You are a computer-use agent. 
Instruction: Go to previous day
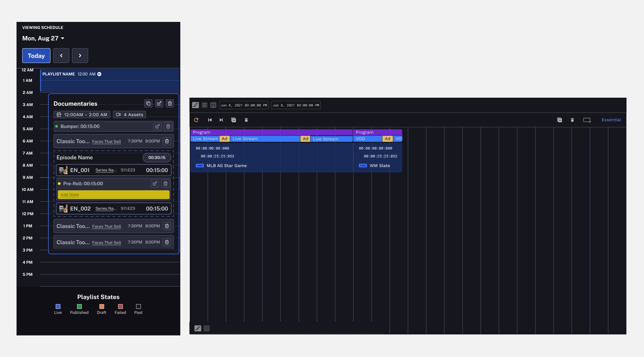(61, 56)
